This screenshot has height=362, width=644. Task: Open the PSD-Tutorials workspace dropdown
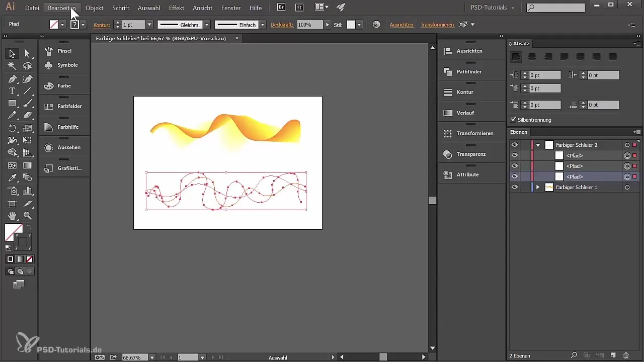pos(492,8)
